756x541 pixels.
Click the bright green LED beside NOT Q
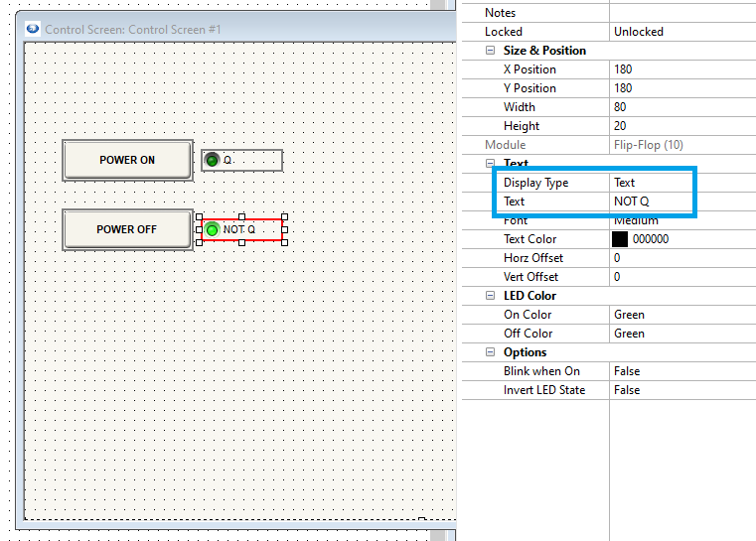click(x=212, y=229)
